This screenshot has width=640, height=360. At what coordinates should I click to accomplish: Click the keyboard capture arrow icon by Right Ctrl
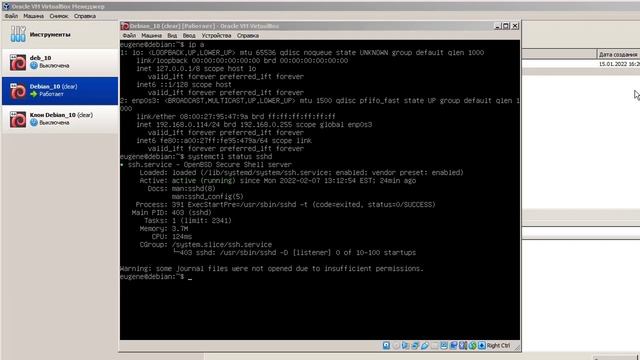click(482, 345)
